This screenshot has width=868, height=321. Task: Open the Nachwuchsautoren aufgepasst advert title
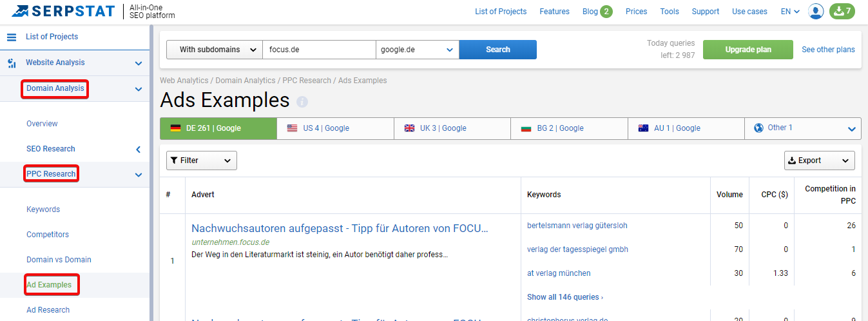point(340,228)
